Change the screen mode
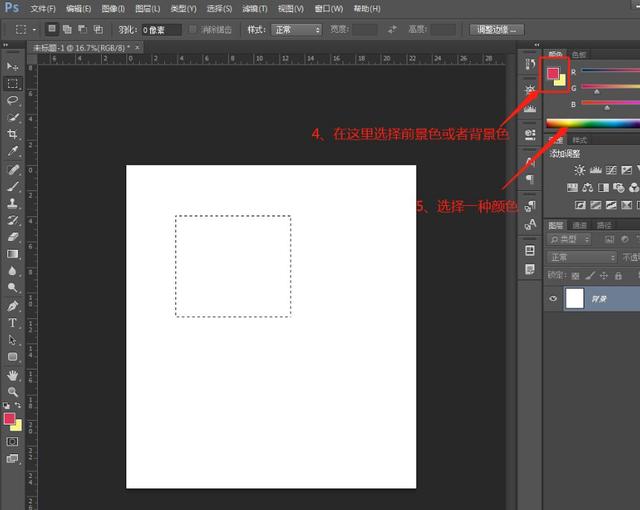 coord(12,459)
